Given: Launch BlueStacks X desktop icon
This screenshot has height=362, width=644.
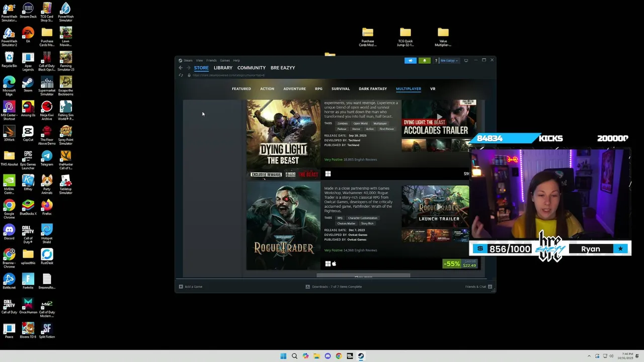Looking at the screenshot, I should (x=28, y=207).
